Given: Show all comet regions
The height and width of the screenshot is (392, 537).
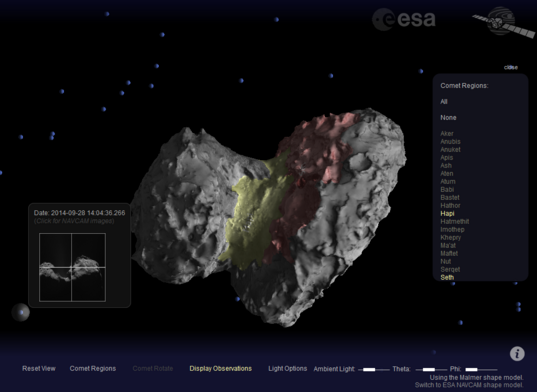Looking at the screenshot, I should tap(444, 102).
